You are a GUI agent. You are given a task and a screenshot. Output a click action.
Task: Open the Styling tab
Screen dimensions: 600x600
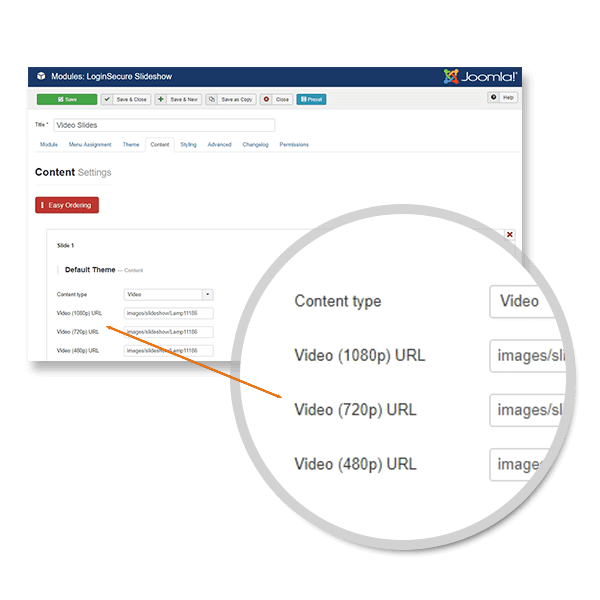point(188,144)
